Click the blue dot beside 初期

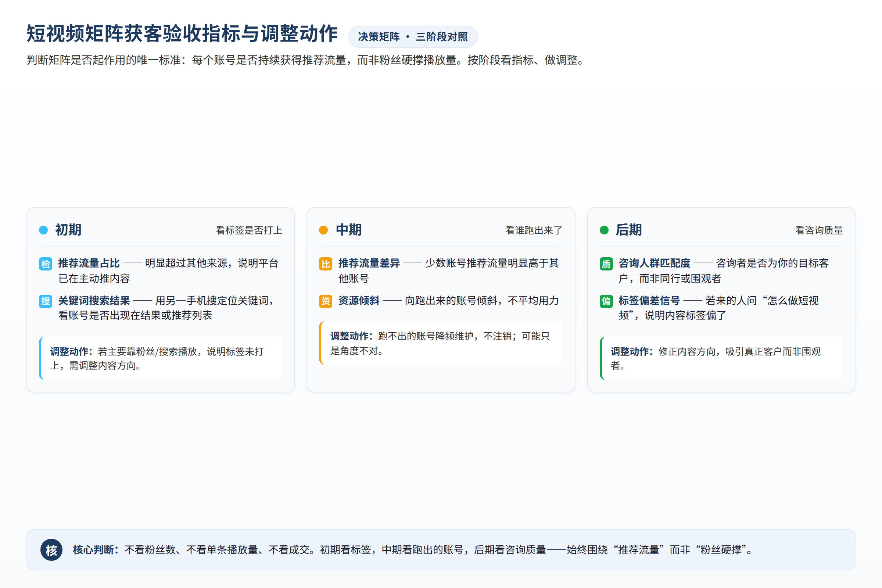pyautogui.click(x=43, y=230)
